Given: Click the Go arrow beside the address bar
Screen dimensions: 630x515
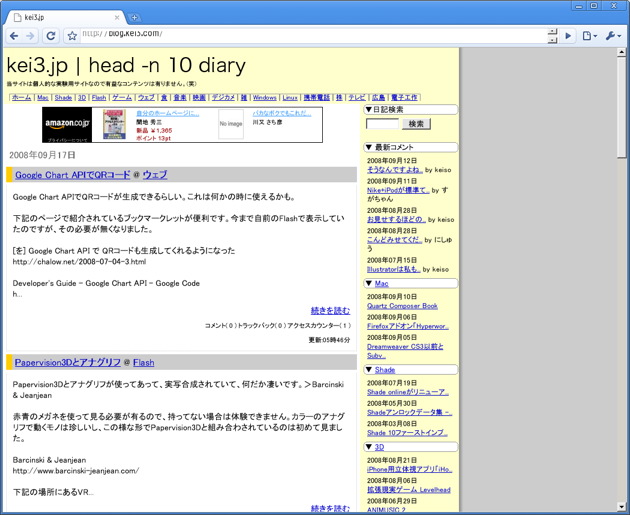Looking at the screenshot, I should pos(569,36).
